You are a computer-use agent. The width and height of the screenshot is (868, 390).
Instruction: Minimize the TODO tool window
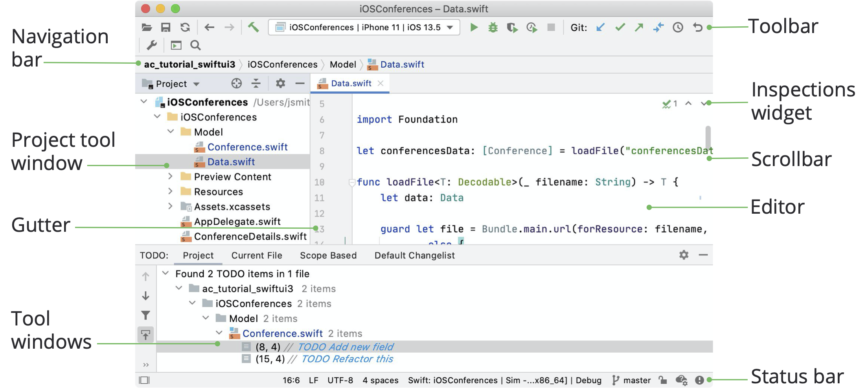[703, 255]
